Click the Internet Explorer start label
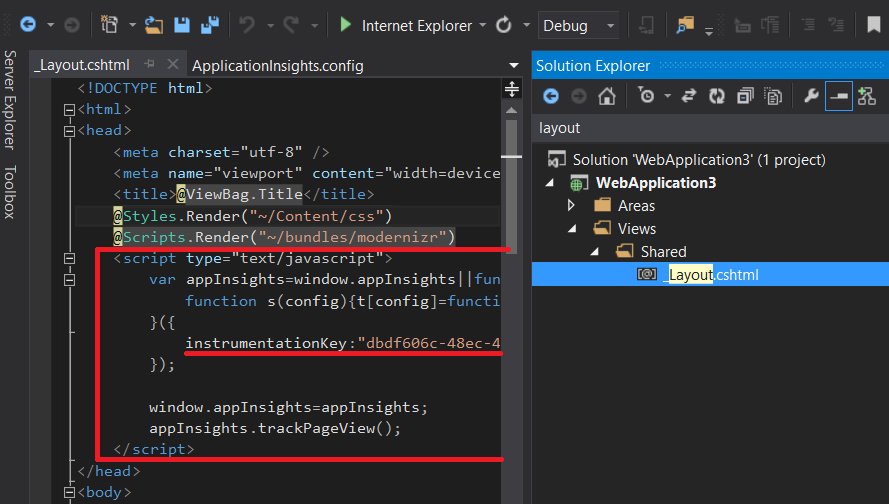This screenshot has height=504, width=889. [x=417, y=26]
